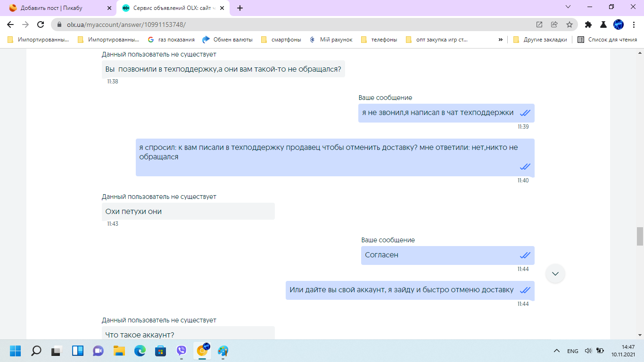
Task: View site info via the padlock icon
Action: (x=59, y=25)
